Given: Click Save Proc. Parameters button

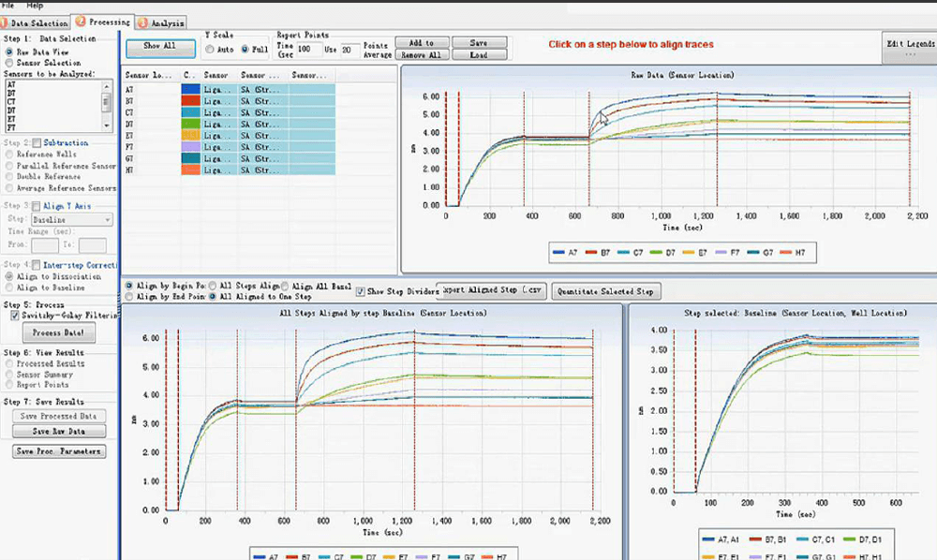Looking at the screenshot, I should pos(58,451).
